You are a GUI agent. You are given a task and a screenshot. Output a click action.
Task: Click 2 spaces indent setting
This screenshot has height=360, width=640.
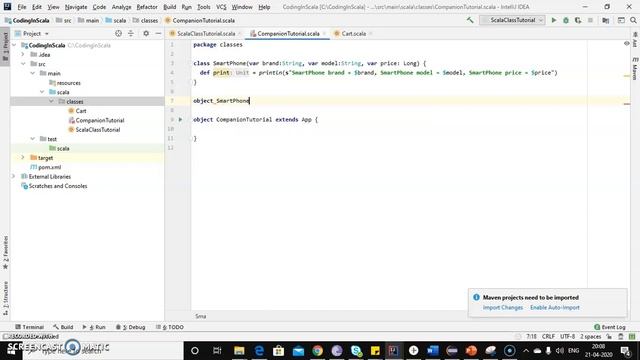591,337
